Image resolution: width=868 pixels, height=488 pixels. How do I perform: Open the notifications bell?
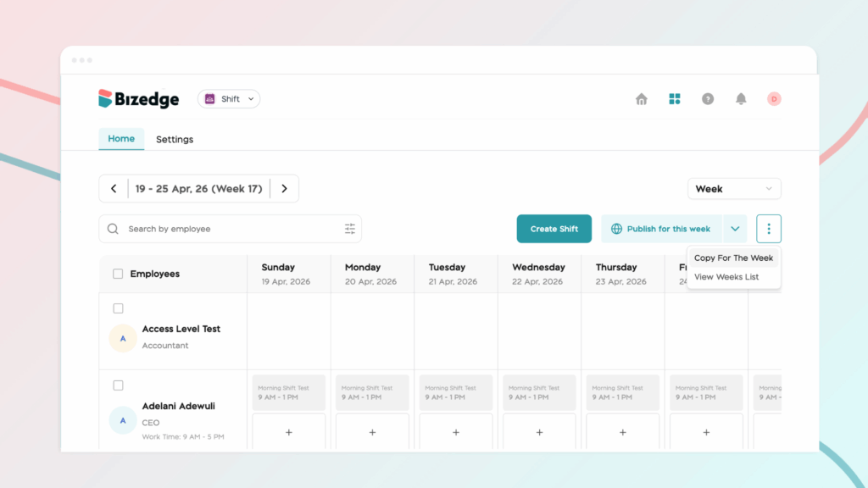(x=741, y=99)
